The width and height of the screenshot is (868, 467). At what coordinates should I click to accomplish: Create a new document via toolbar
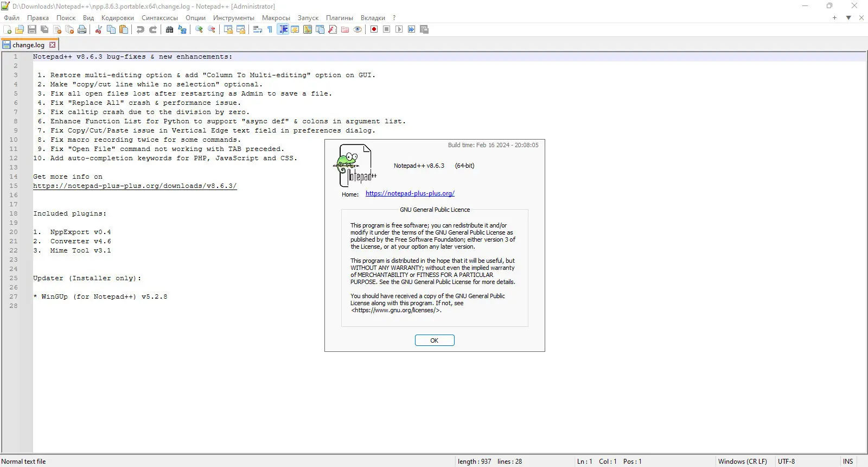(8, 29)
